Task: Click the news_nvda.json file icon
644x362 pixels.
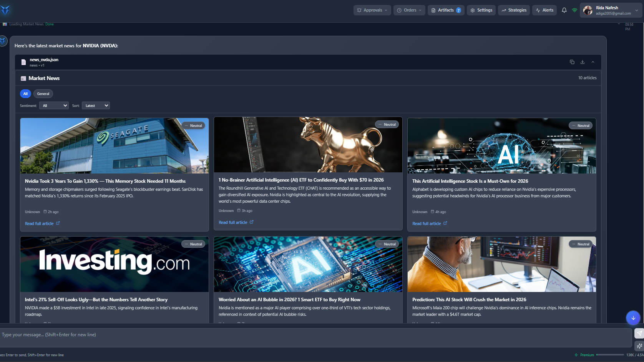Action: (x=23, y=62)
